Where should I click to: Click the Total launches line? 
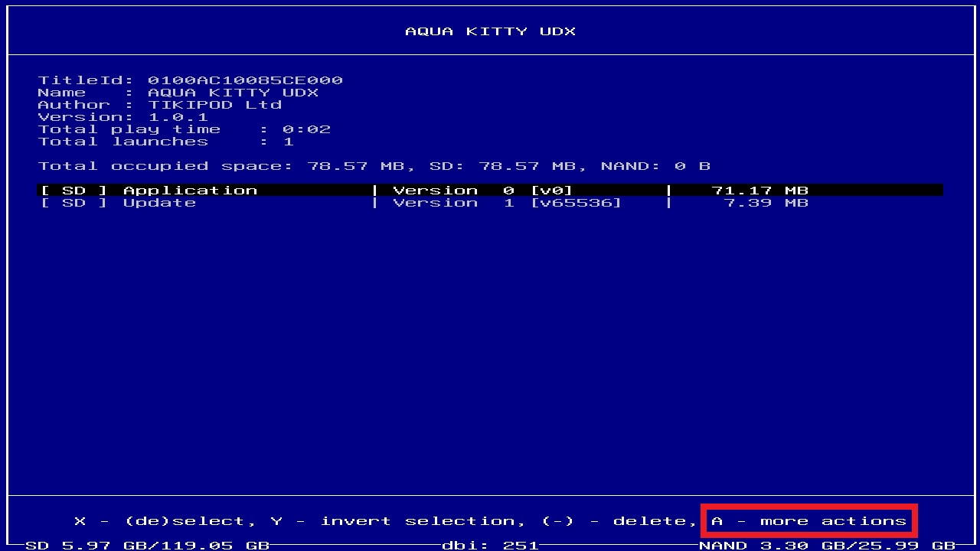(166, 142)
